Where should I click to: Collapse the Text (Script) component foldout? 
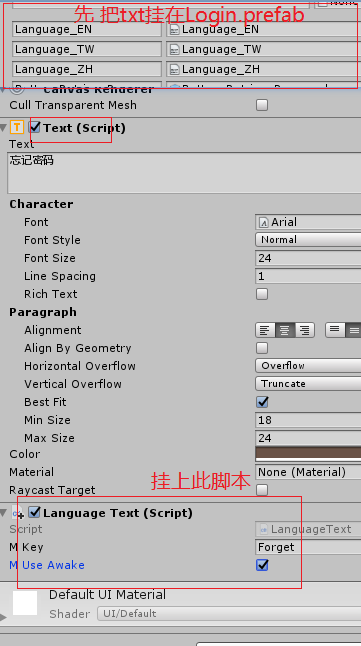[4, 128]
